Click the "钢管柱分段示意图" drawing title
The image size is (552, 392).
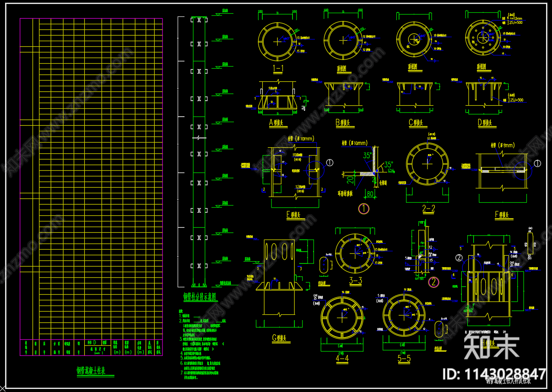[200, 296]
